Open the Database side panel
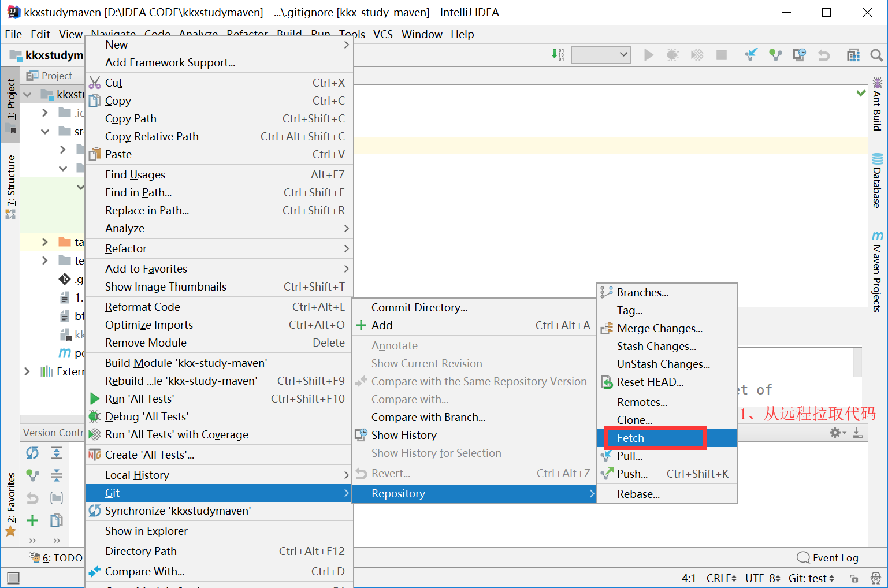The height and width of the screenshot is (588, 888). coord(877,180)
